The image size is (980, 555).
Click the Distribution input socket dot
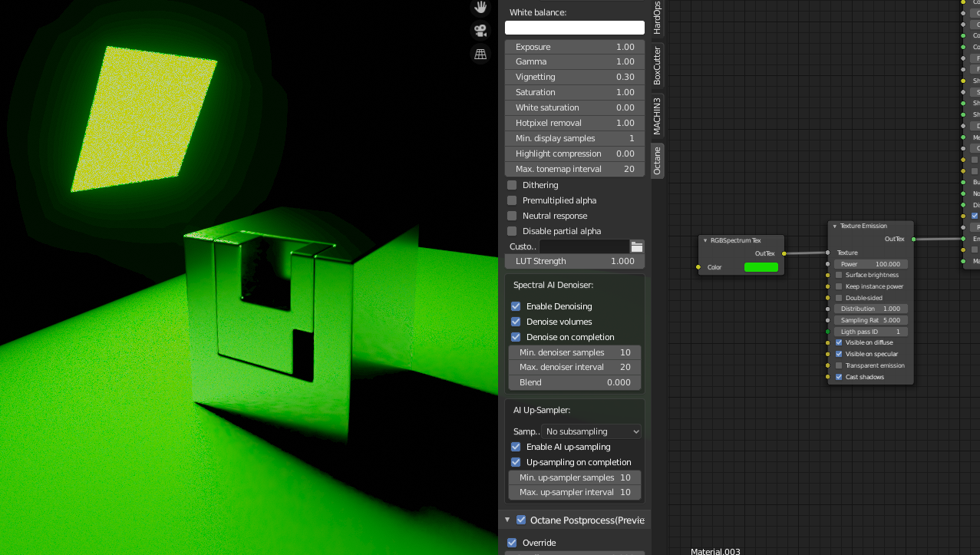pyautogui.click(x=828, y=309)
